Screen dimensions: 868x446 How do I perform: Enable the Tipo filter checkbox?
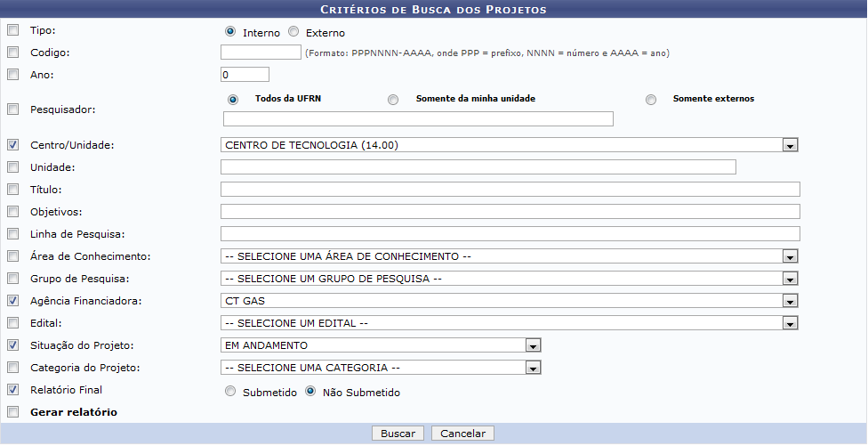[x=12, y=30]
